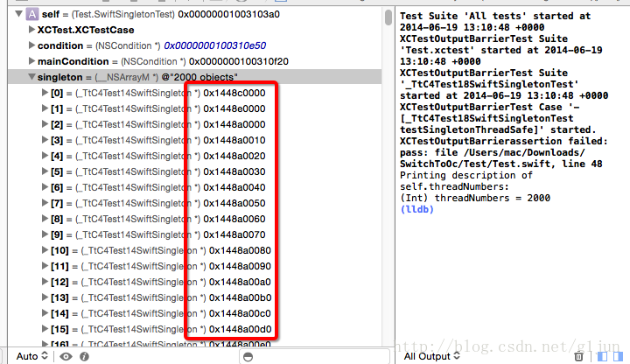Viewport: 630px width, 364px height.
Task: Expand the mainCondition variable row
Action: [x=31, y=60]
